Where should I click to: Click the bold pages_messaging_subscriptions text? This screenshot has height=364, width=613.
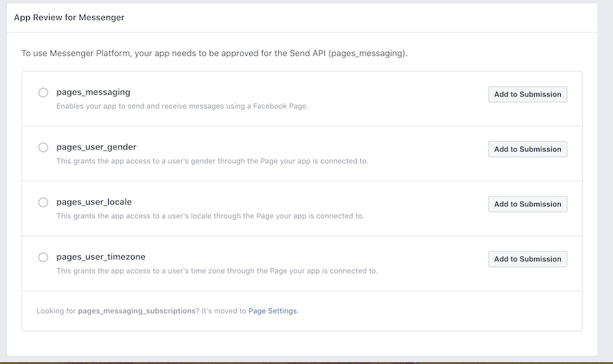point(136,311)
